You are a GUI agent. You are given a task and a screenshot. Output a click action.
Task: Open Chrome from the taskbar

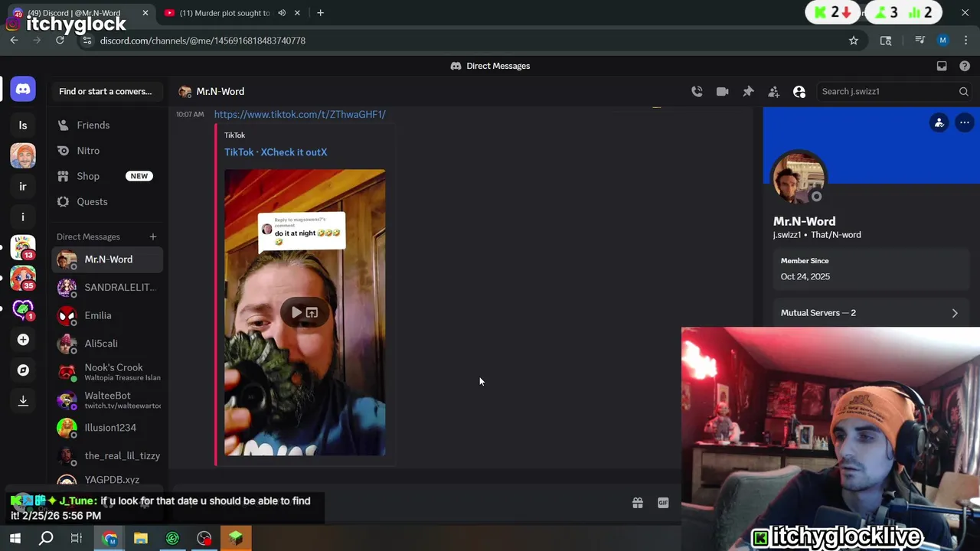point(109,539)
